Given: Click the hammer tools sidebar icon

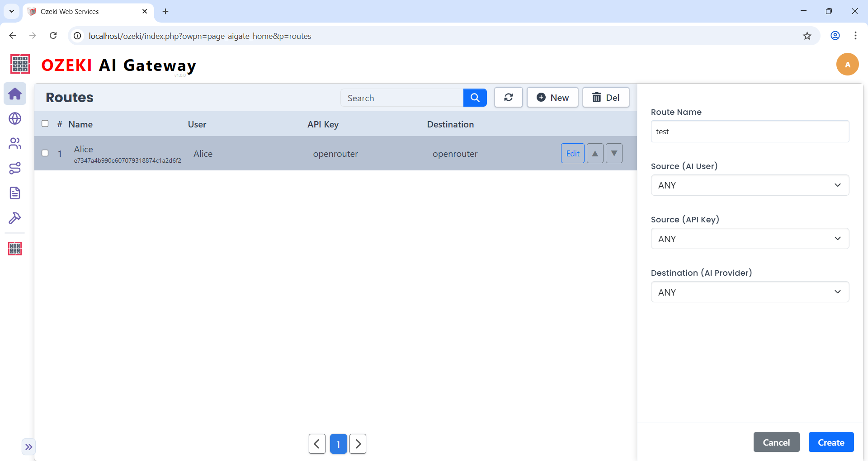Looking at the screenshot, I should tap(15, 218).
